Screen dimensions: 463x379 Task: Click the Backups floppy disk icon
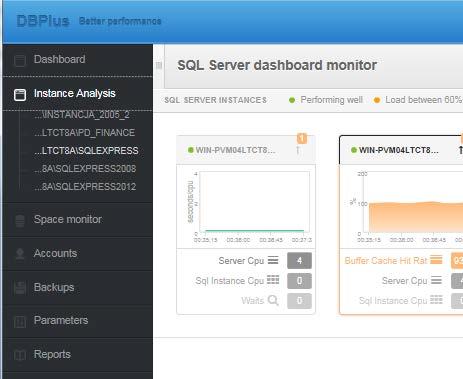(20, 288)
